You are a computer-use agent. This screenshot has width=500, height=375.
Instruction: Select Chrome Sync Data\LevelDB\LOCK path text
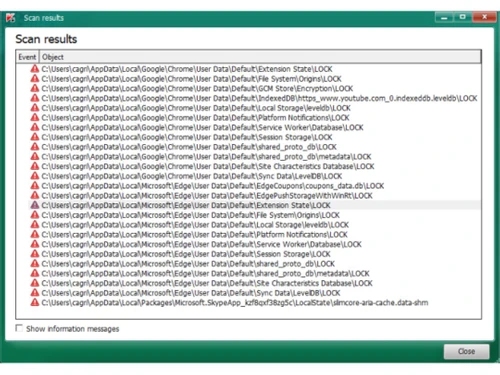point(192,176)
